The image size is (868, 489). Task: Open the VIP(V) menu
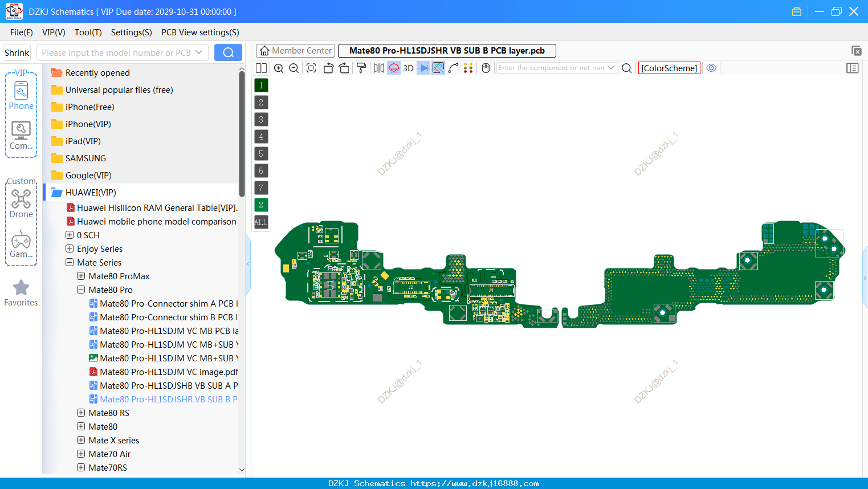click(54, 32)
